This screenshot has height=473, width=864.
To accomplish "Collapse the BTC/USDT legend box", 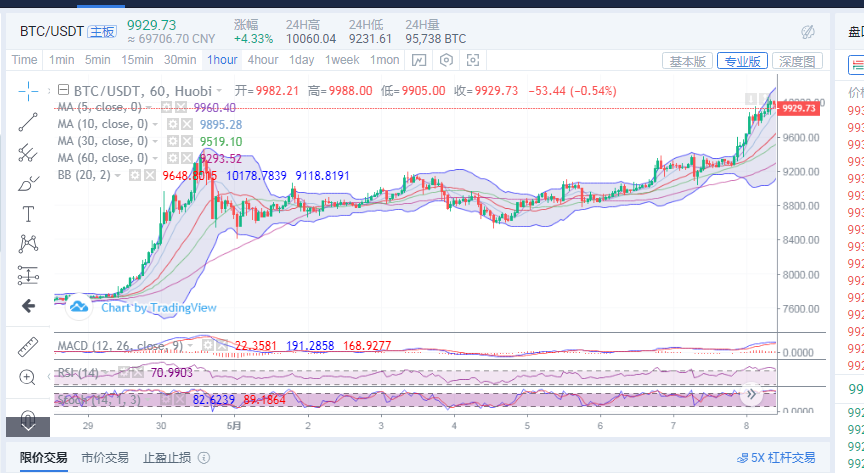I will (63, 90).
